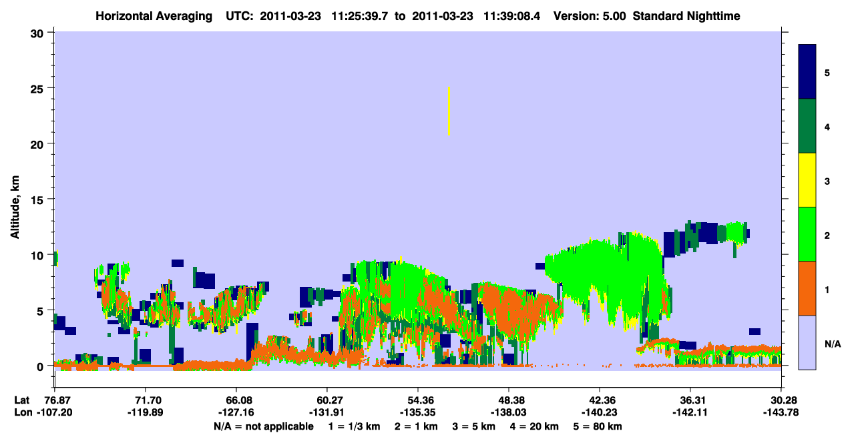The width and height of the screenshot is (868, 445).
Task: Click the longitude value -142.11
Action: [690, 412]
